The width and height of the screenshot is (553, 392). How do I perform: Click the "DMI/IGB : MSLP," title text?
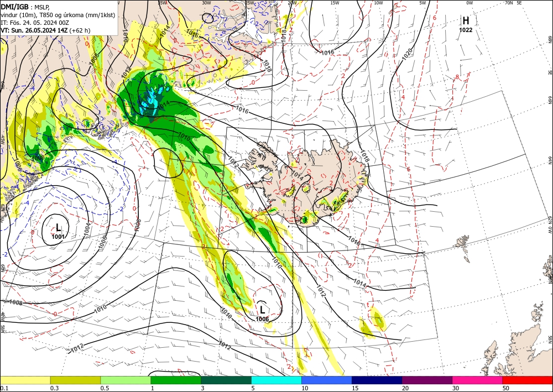tap(25, 7)
